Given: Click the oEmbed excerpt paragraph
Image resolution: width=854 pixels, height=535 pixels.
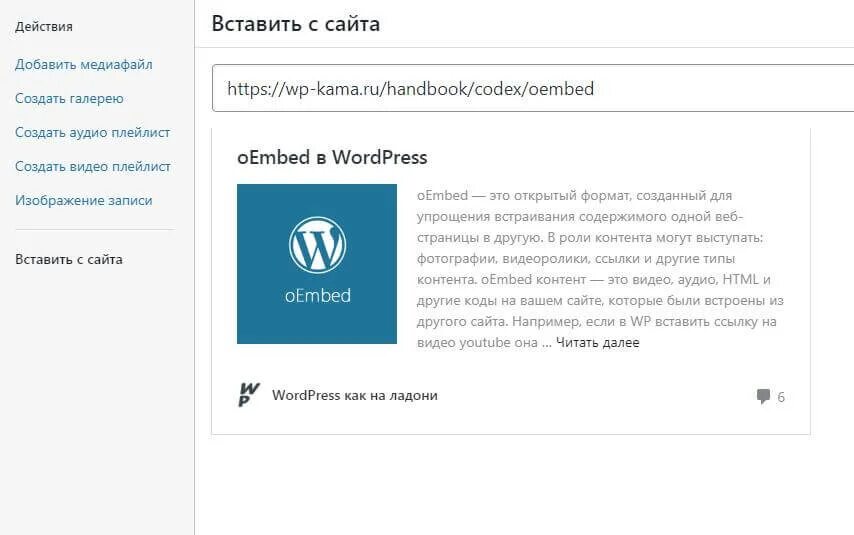Looking at the screenshot, I should click(x=600, y=269).
